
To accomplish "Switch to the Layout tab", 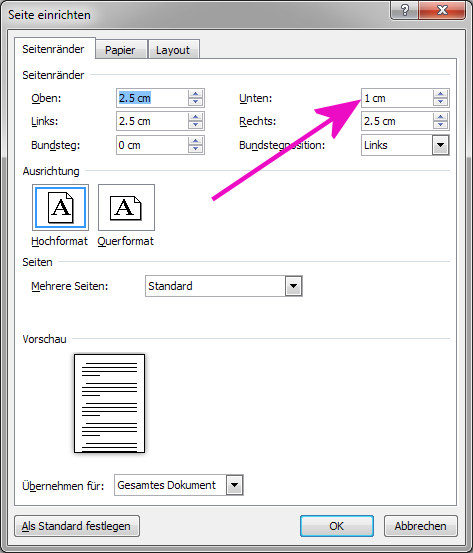I will coord(173,50).
